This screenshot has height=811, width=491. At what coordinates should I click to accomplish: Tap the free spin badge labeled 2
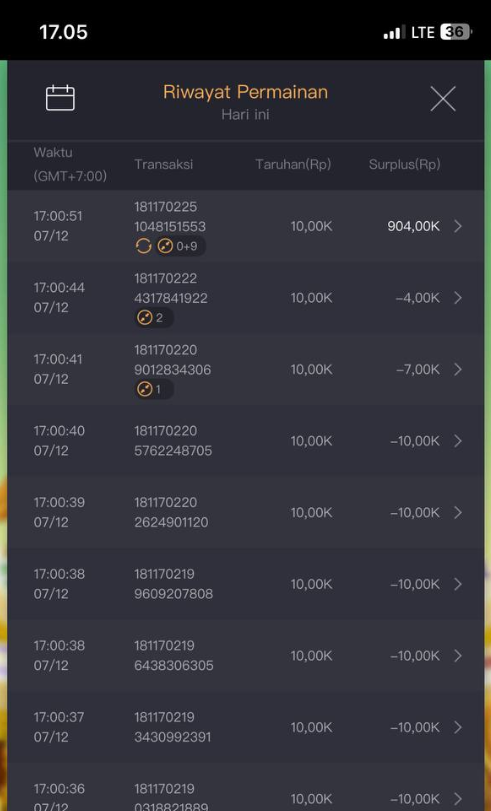(154, 318)
